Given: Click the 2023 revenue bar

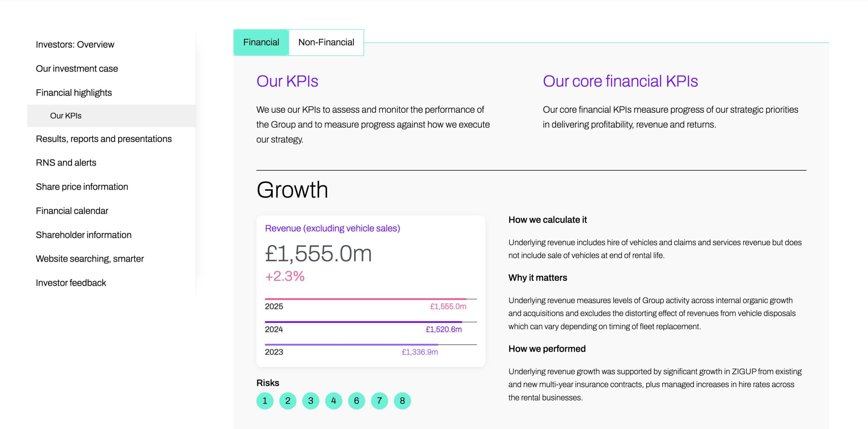Looking at the screenshot, I should [x=351, y=344].
